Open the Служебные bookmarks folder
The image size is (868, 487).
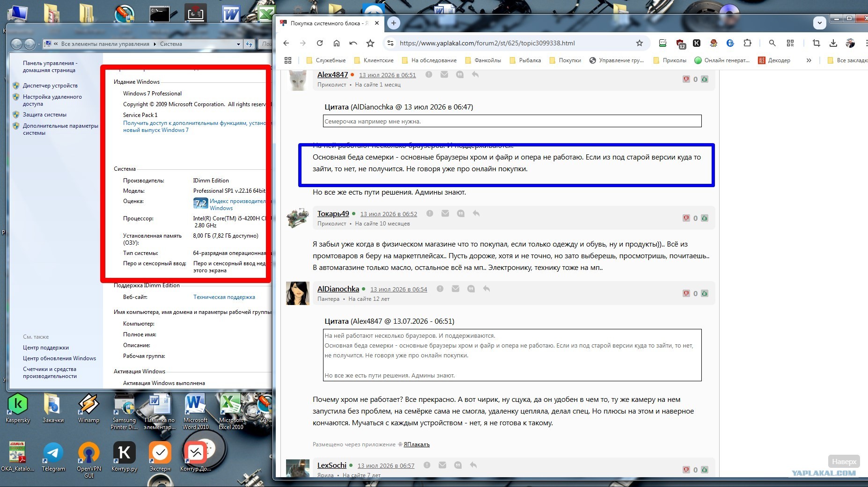[325, 60]
